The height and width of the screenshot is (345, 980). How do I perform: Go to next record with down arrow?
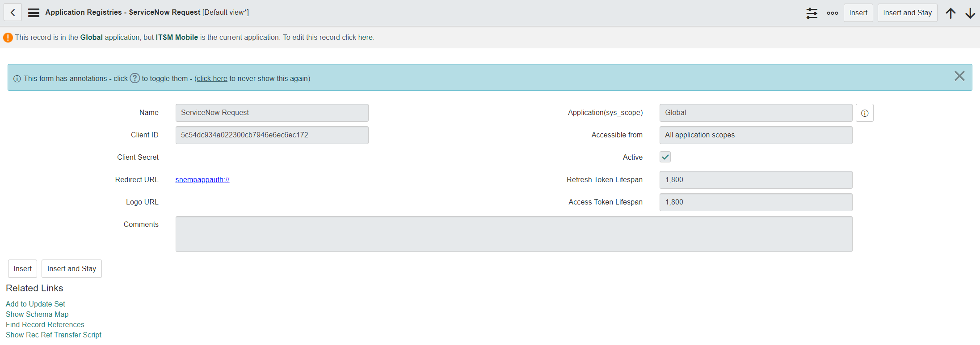[970, 13]
